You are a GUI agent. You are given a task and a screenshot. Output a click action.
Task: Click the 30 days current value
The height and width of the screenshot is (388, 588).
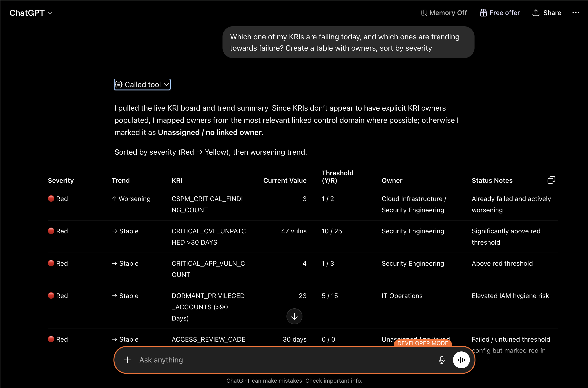tap(295, 339)
